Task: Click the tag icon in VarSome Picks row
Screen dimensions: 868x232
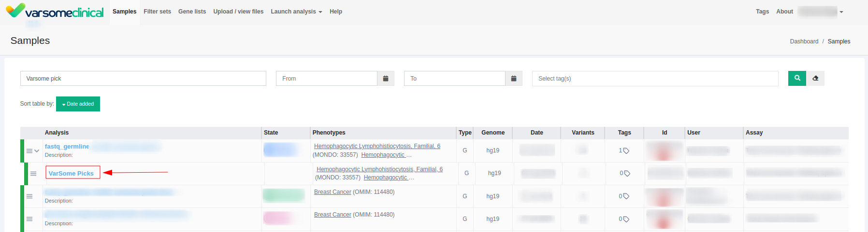Action: 627,174
